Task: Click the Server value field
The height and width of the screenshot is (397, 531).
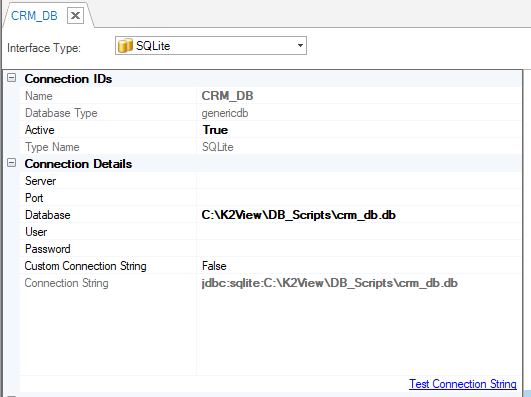Action: pos(359,181)
